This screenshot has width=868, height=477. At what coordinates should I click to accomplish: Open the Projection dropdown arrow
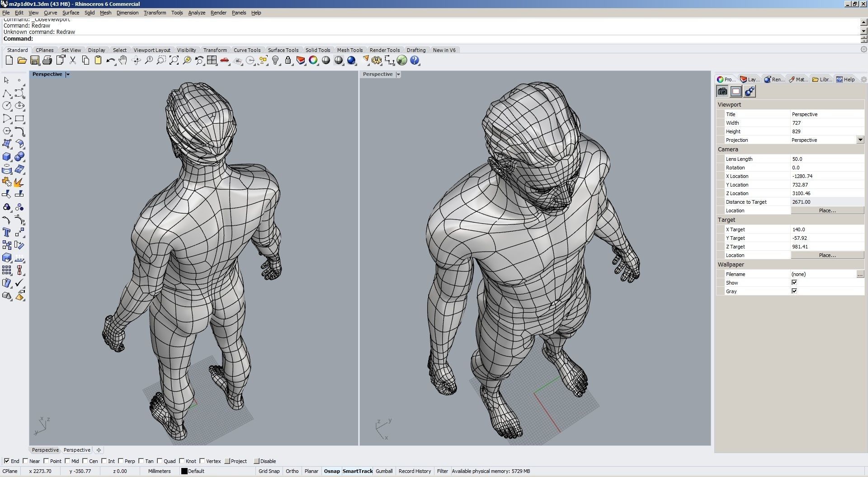[x=860, y=140]
